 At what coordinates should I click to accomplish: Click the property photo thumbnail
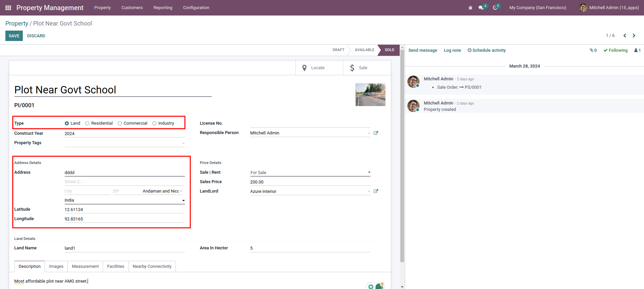(x=370, y=95)
